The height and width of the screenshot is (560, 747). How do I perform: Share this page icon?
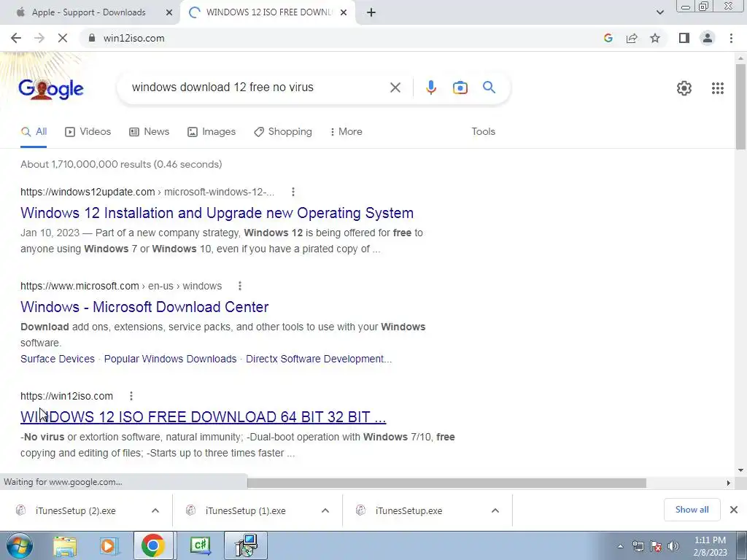pyautogui.click(x=632, y=38)
